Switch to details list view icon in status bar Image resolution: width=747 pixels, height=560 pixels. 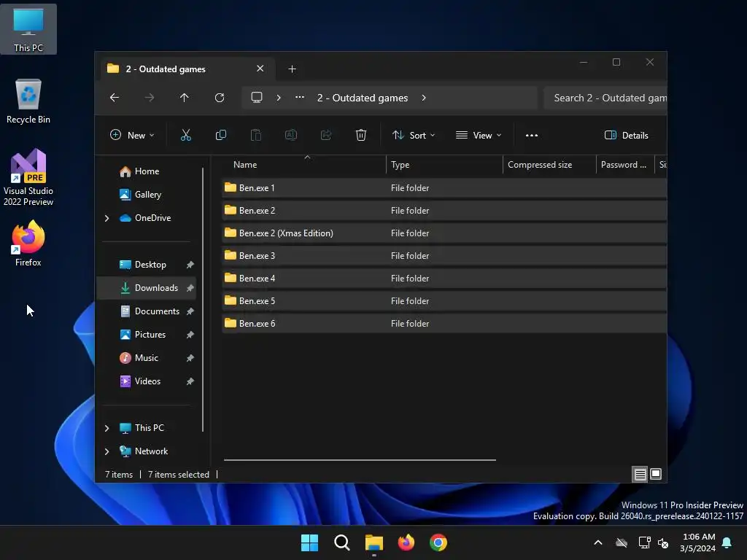click(640, 474)
